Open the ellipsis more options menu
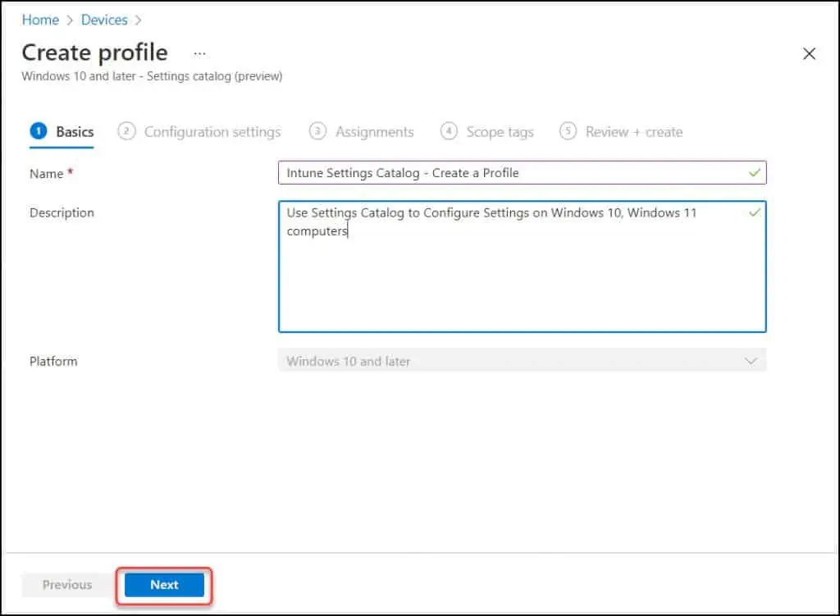Viewport: 840px width, 616px height. (x=200, y=53)
